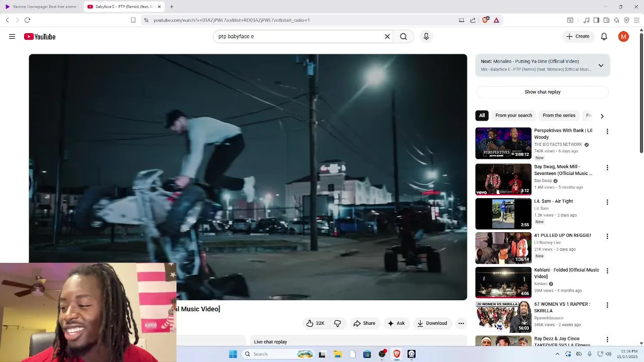Screen dimensions: 644x362
Task: Like the video (32K thumbs up)
Action: [315, 323]
